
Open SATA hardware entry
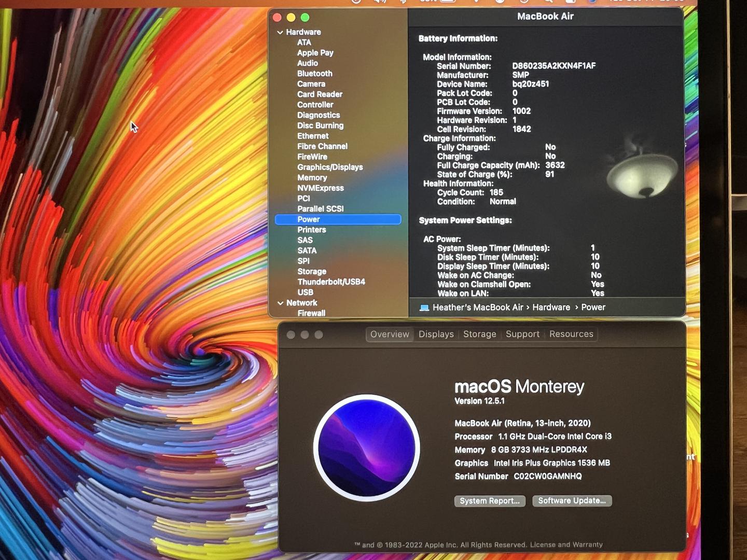tap(307, 250)
